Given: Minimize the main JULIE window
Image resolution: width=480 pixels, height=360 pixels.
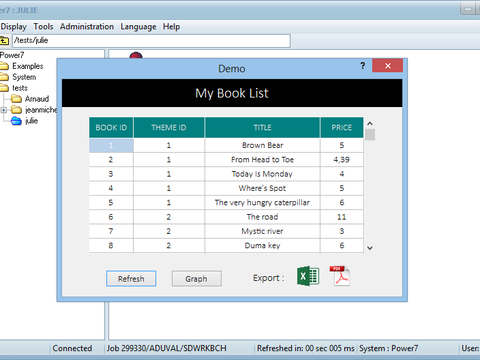Looking at the screenshot, I should click(x=468, y=9).
